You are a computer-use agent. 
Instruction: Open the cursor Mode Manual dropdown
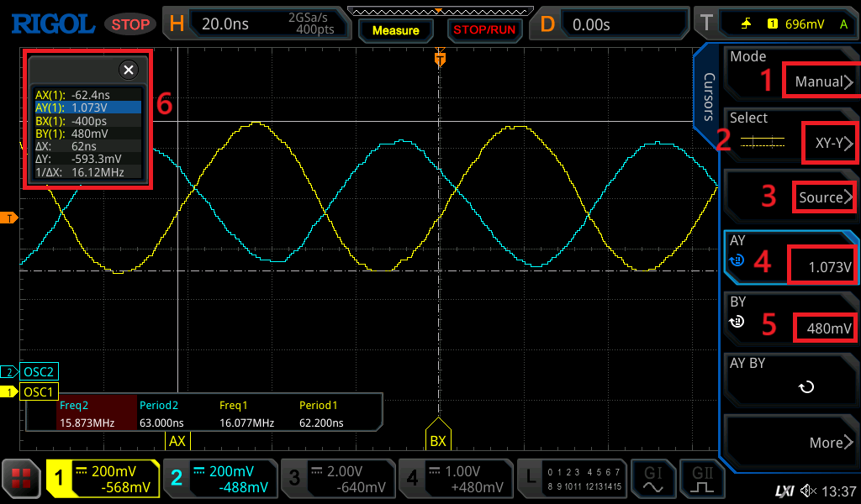[824, 81]
